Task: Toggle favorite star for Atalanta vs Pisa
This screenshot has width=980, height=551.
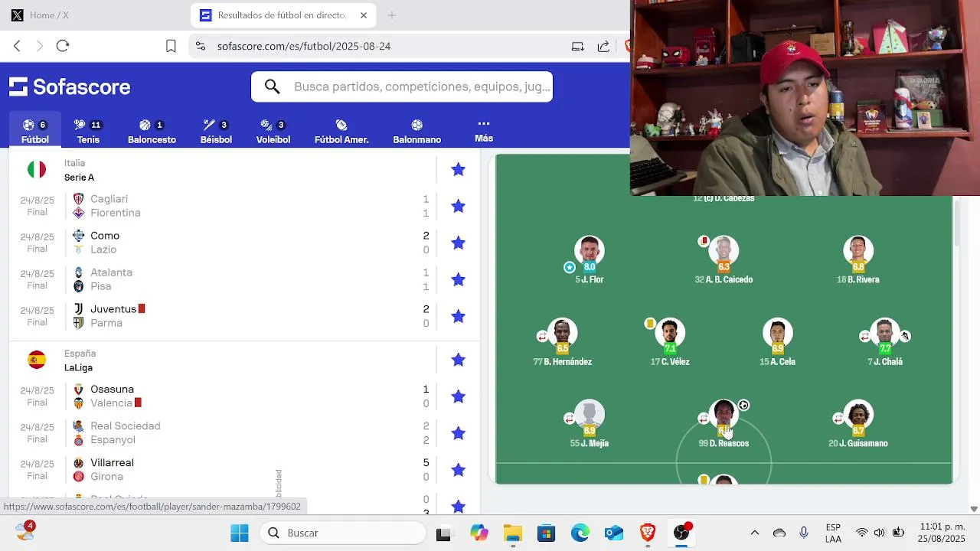Action: pos(458,279)
